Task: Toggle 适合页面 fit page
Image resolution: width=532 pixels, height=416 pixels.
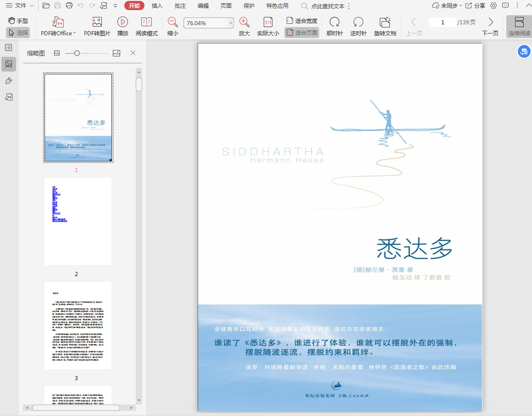Action: [x=302, y=33]
